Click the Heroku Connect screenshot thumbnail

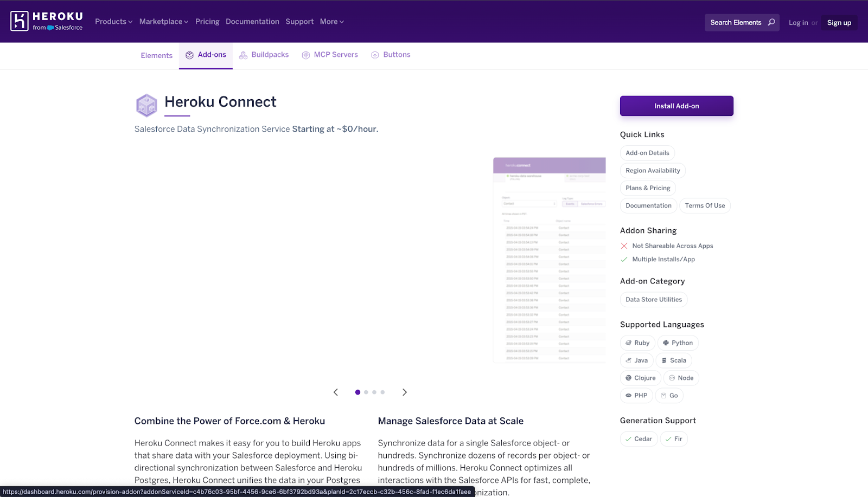549,260
